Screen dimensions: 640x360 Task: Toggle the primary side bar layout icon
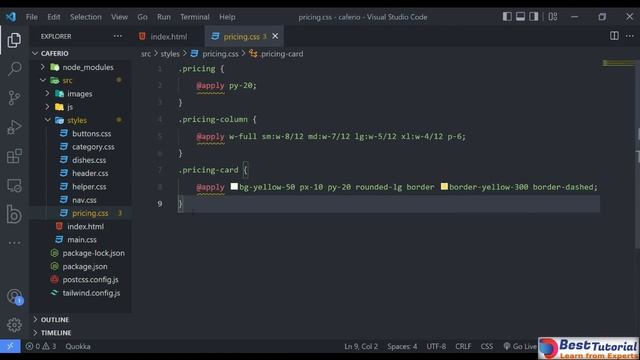(507, 17)
